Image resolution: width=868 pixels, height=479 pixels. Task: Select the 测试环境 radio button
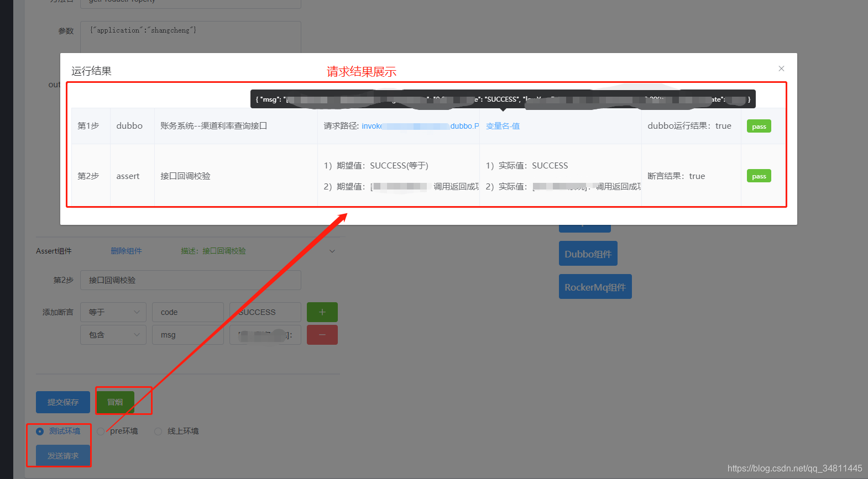tap(40, 431)
